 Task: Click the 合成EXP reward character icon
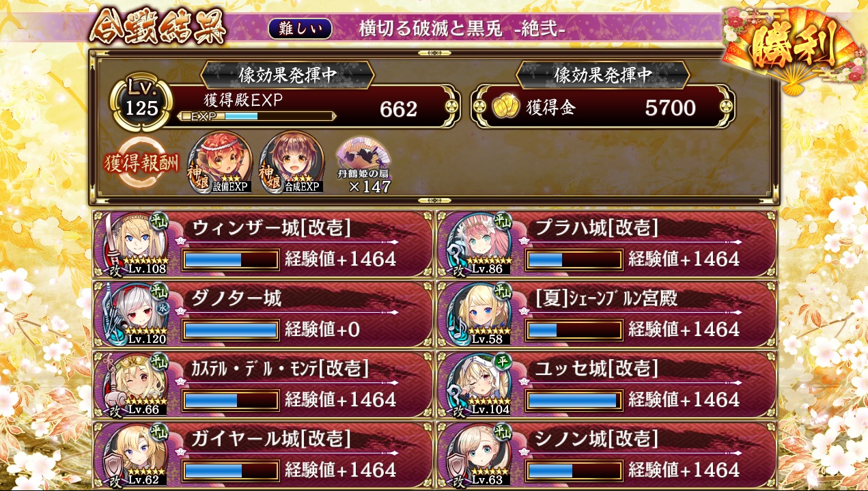coord(292,163)
